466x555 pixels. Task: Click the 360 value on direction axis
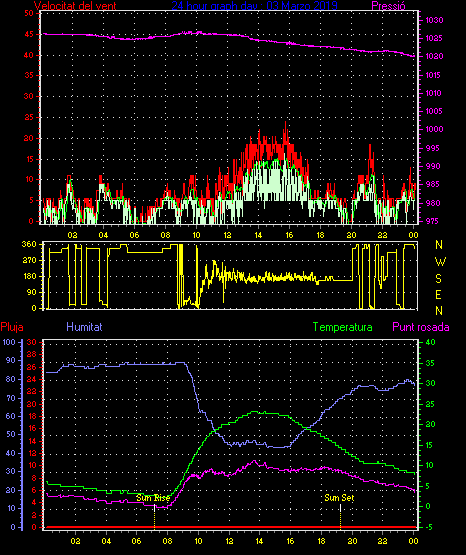(x=29, y=244)
